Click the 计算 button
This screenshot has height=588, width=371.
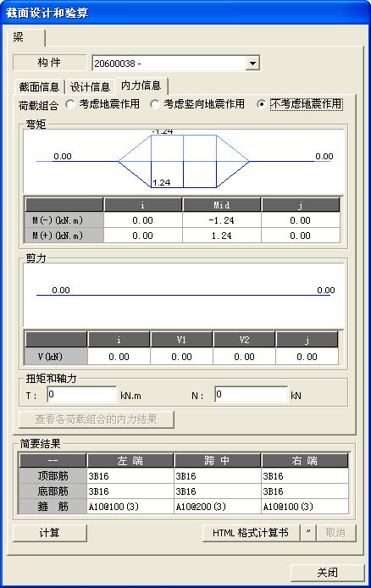pyautogui.click(x=49, y=532)
